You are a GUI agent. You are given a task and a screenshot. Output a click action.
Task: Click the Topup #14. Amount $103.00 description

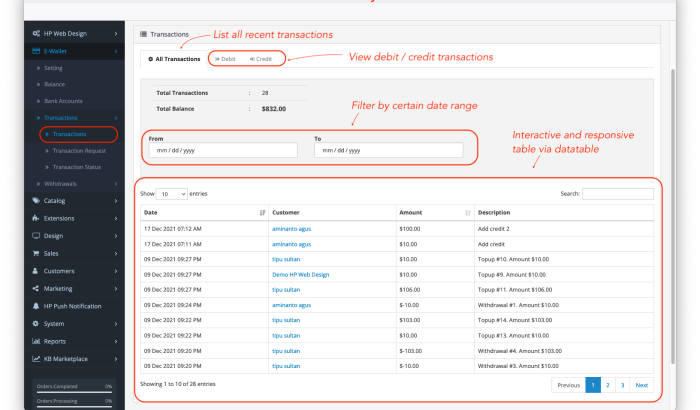(515, 320)
